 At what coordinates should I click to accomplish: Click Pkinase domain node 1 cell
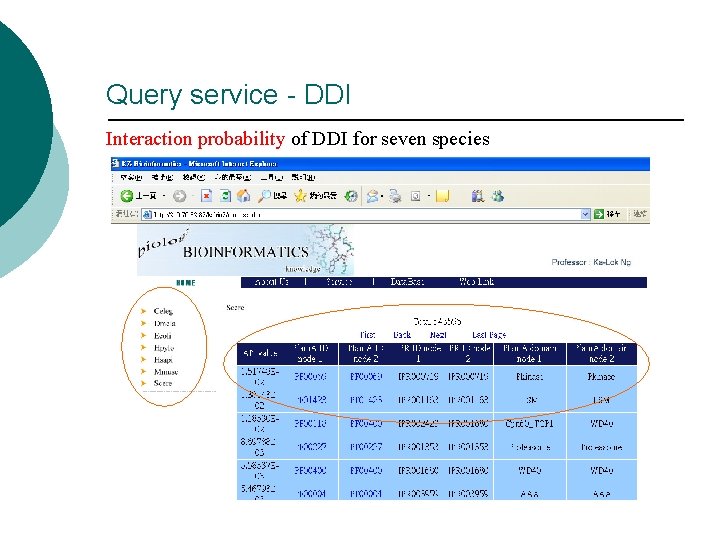[529, 377]
